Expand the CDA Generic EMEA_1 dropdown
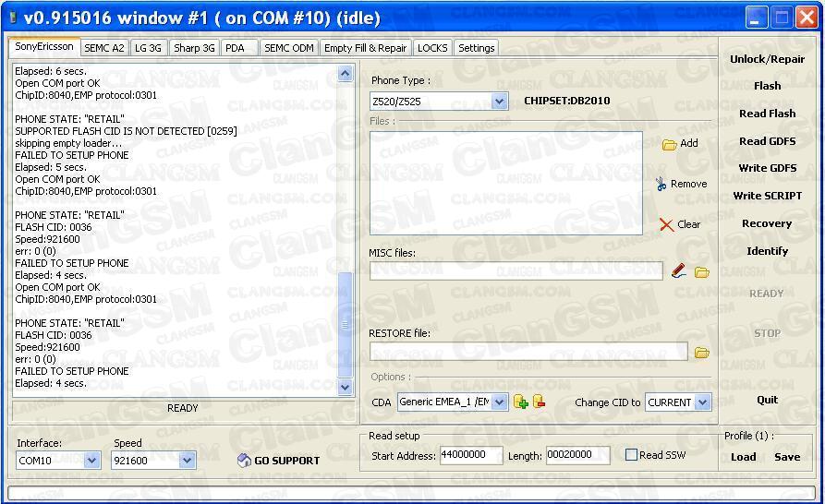 [x=500, y=402]
